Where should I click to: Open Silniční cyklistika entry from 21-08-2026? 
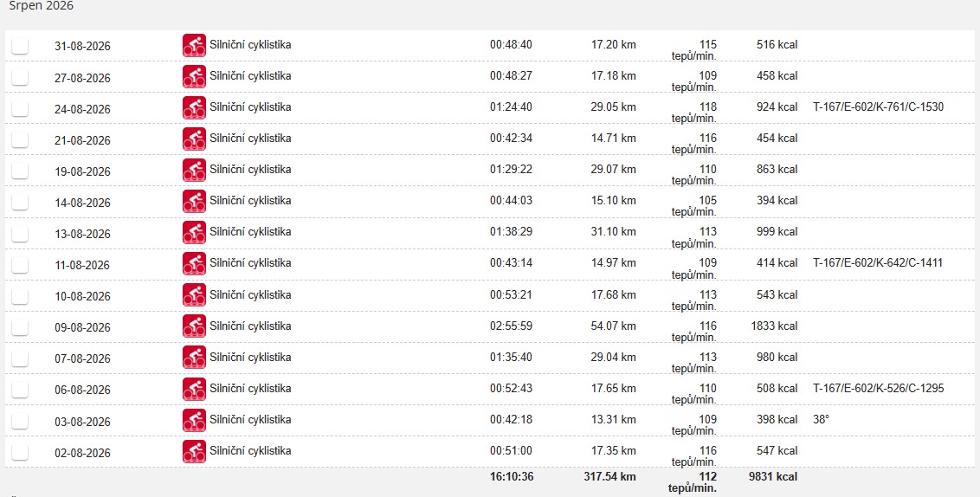[250, 139]
